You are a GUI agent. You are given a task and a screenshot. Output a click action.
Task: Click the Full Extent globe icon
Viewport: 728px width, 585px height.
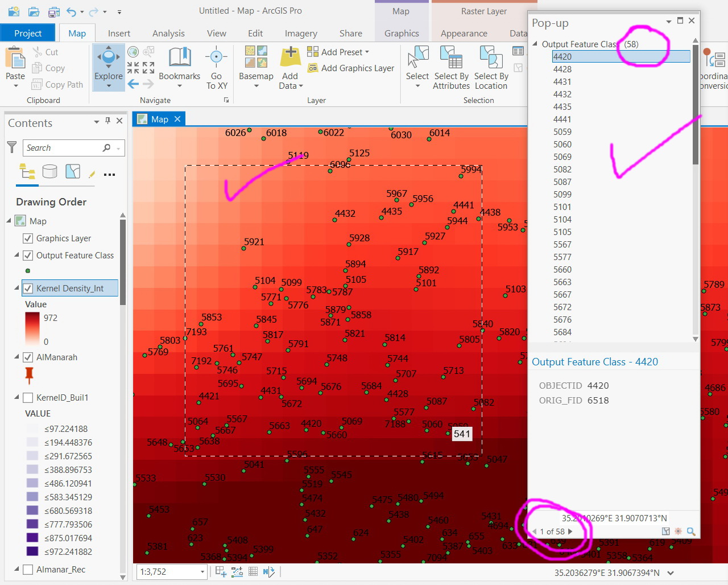coord(133,52)
